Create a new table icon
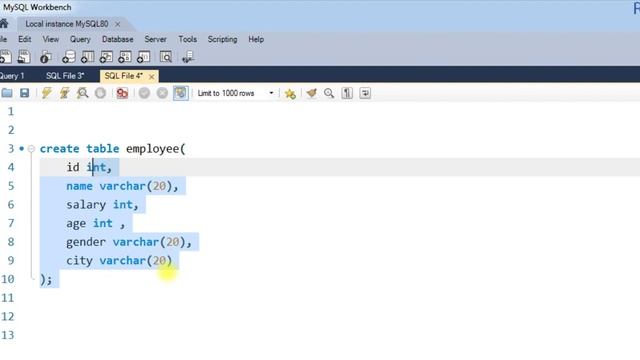 pyautogui.click(x=87, y=57)
